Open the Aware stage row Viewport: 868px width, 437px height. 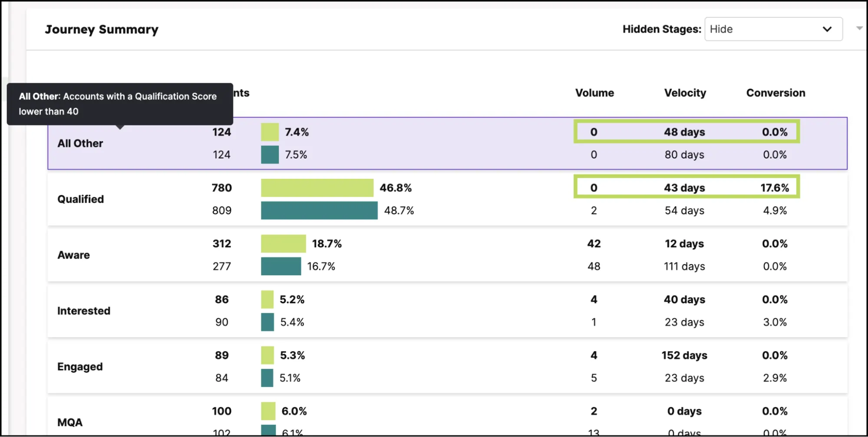pyautogui.click(x=74, y=255)
